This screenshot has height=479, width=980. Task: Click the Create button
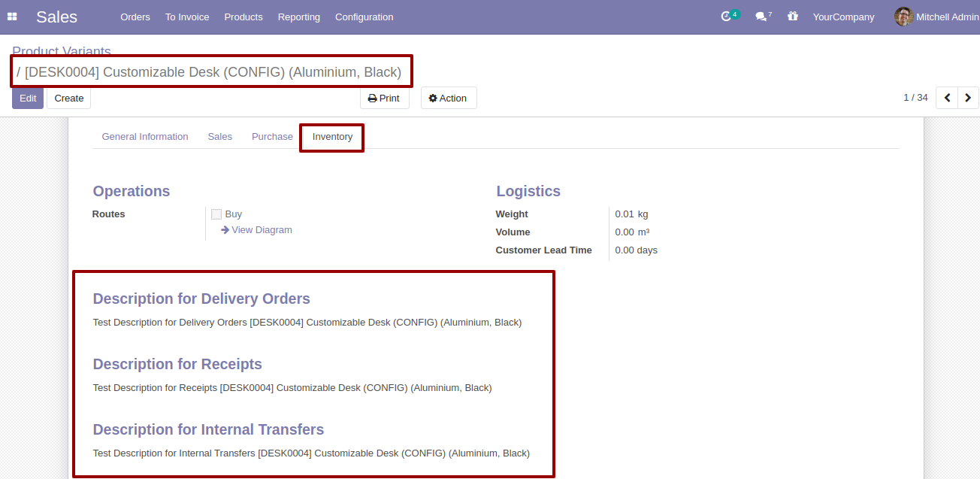point(69,98)
